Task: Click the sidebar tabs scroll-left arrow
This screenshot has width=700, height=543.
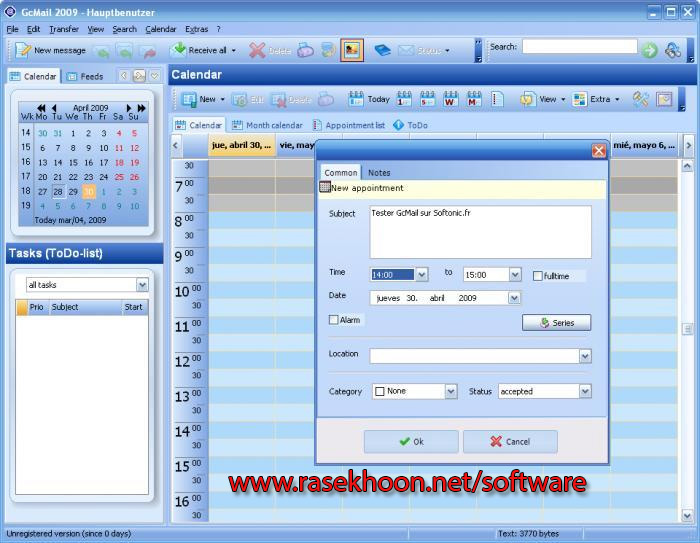Action: click(x=124, y=76)
